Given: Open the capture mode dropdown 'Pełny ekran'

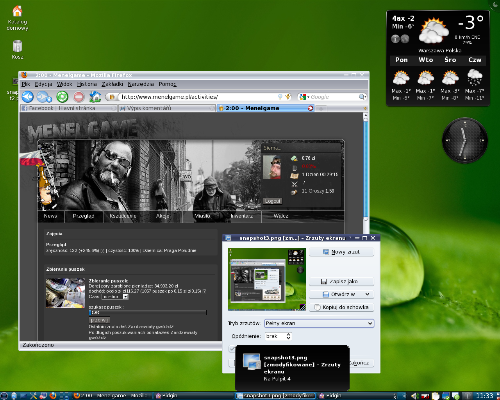Looking at the screenshot, I should click(x=319, y=323).
